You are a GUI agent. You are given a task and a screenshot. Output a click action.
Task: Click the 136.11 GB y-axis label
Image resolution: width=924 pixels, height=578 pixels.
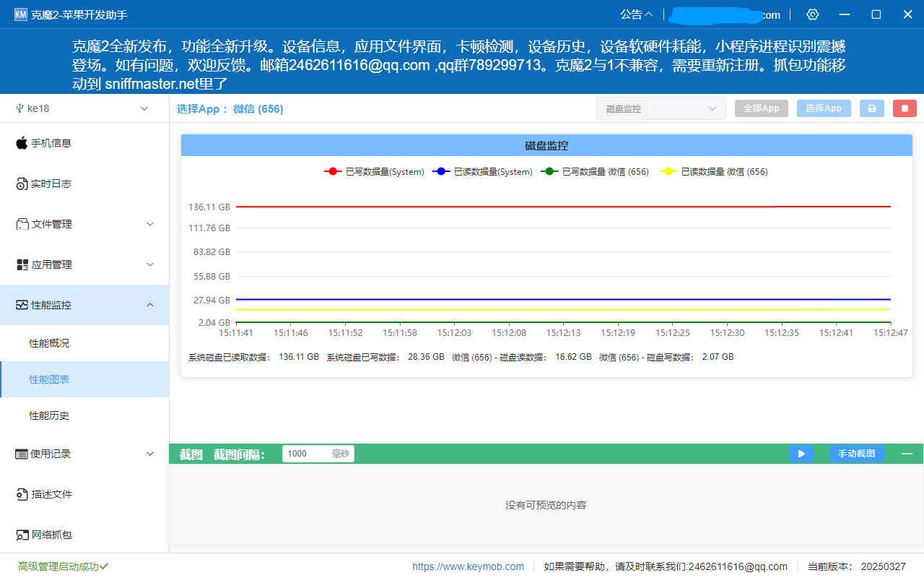(209, 207)
